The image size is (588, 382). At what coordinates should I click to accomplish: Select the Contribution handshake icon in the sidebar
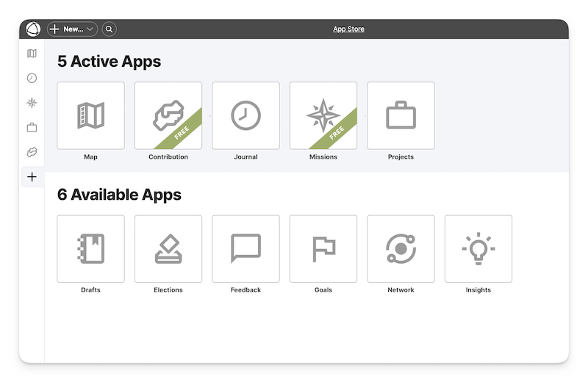tap(32, 152)
